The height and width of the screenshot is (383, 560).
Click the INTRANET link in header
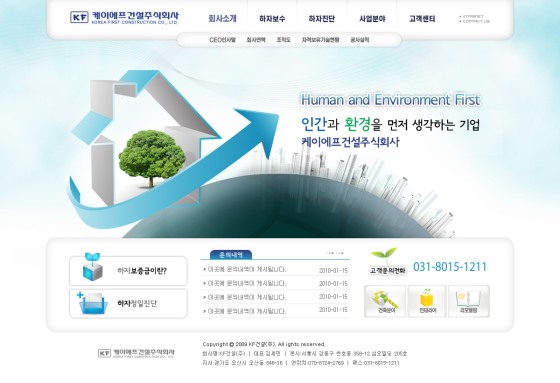coord(472,16)
